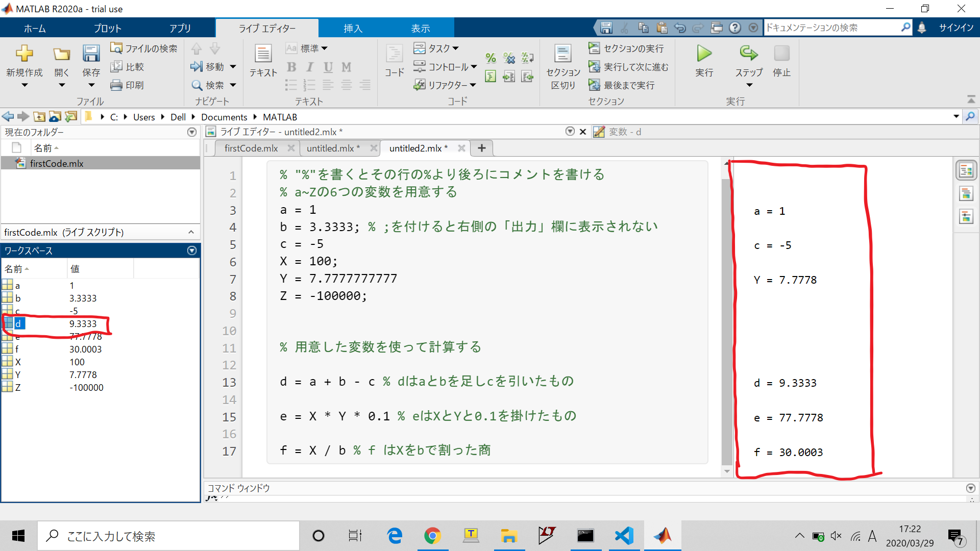This screenshot has width=980, height=551.
Task: Open the 新規作成 dropdown arrow
Action: click(24, 85)
